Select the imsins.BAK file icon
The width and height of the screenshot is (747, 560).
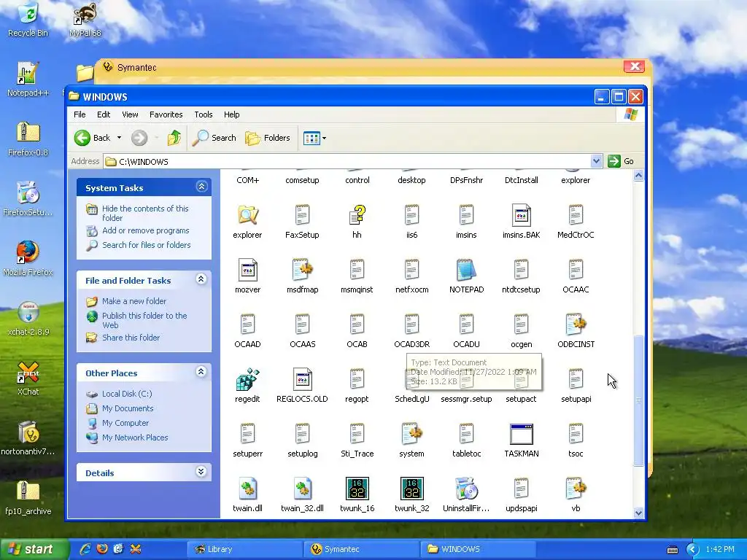[521, 215]
